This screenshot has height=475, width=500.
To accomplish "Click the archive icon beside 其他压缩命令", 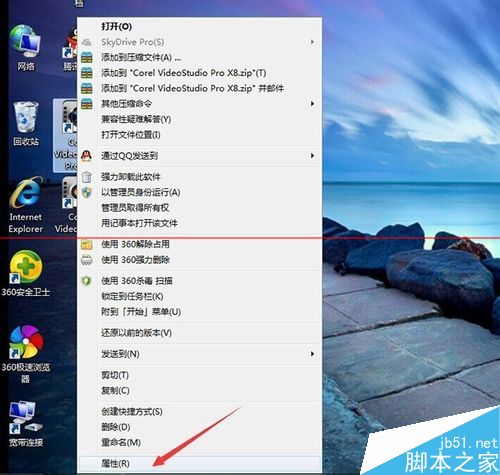I will (x=87, y=104).
